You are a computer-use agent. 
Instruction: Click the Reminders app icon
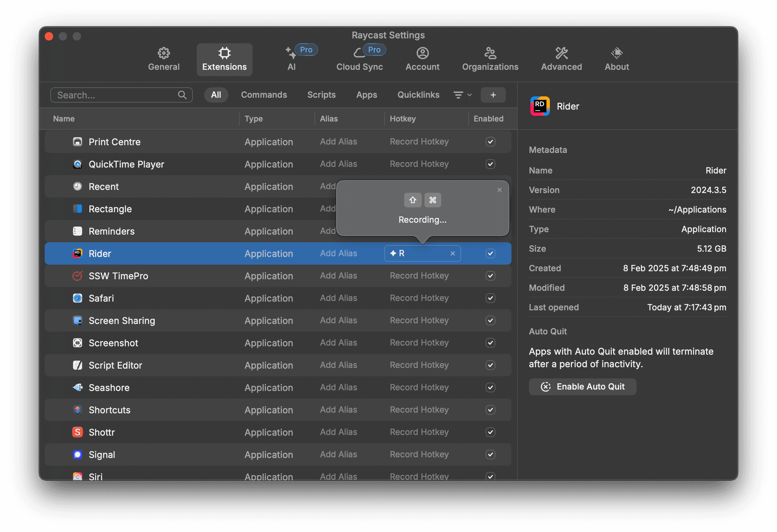click(77, 231)
